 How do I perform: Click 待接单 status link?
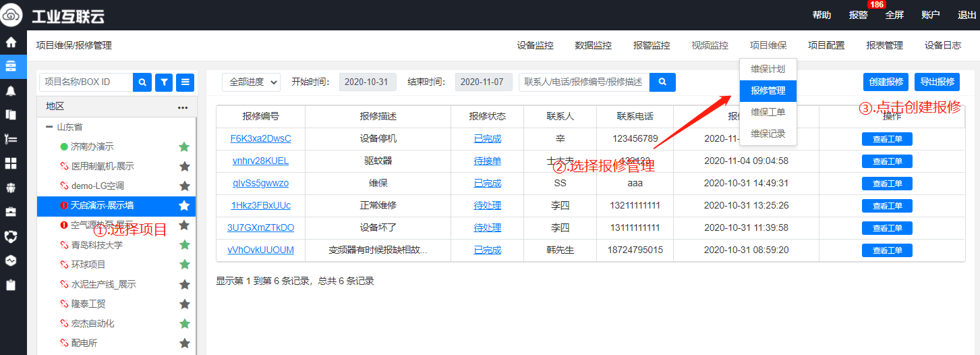click(x=488, y=161)
